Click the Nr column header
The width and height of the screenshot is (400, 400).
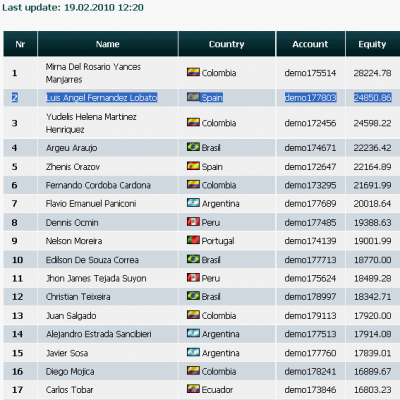click(x=20, y=44)
